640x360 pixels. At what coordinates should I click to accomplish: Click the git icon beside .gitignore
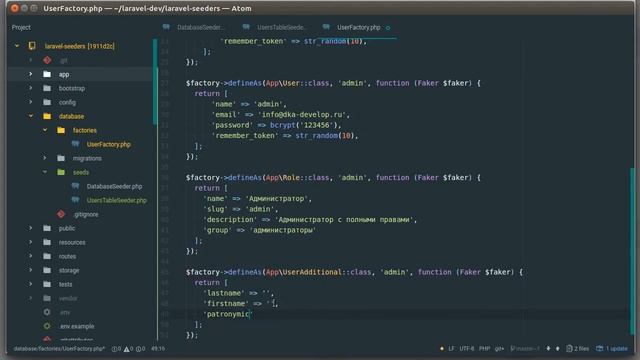[x=61, y=214]
